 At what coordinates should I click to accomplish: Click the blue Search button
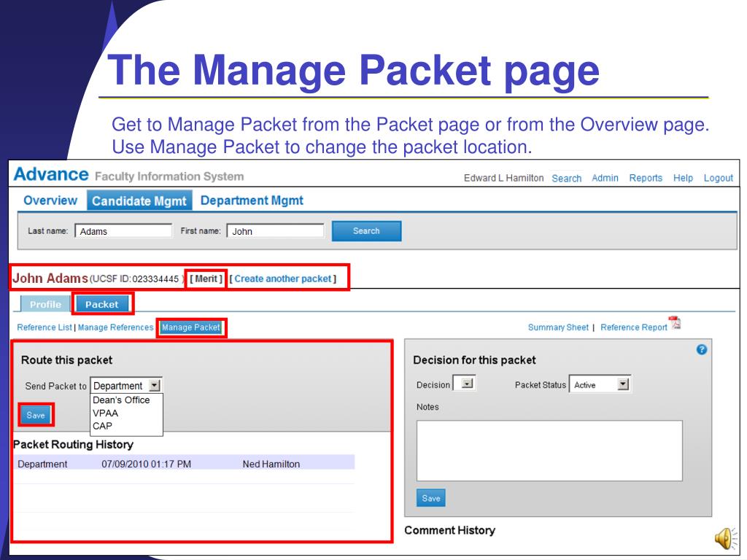point(366,231)
